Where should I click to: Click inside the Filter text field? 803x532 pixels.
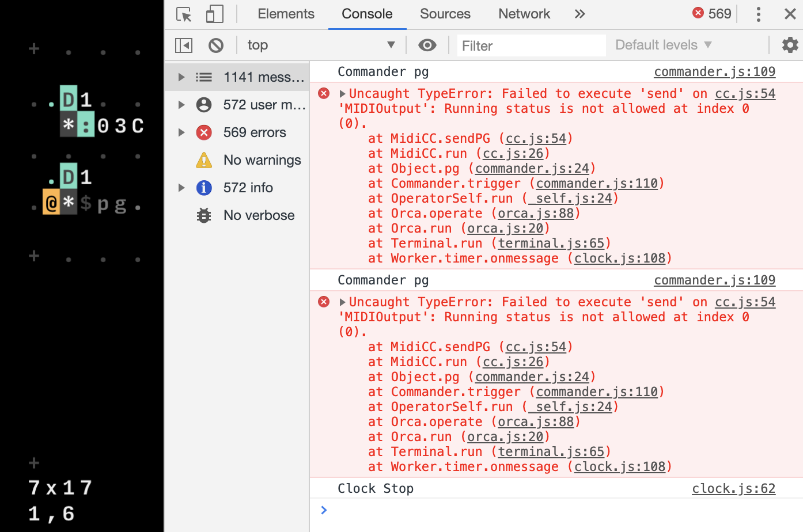530,44
